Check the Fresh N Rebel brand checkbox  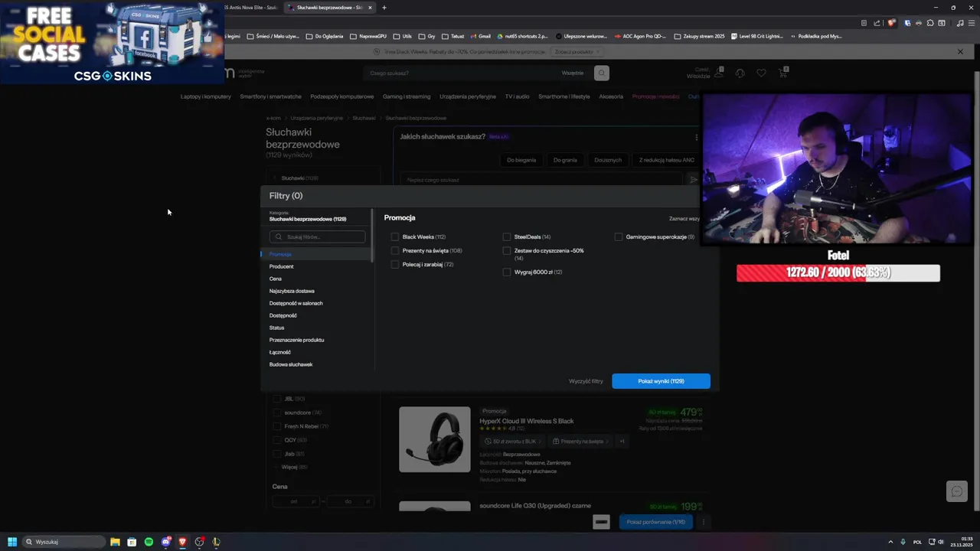click(x=277, y=426)
